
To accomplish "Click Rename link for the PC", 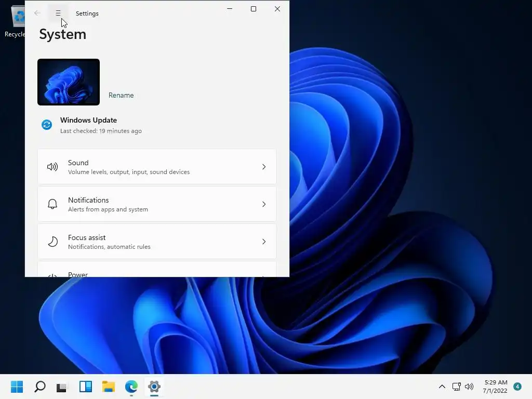I will point(121,96).
